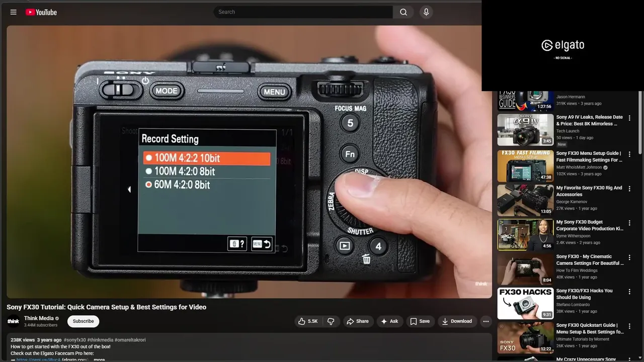Follow the #thinkmedia hashtag link
The image size is (644, 362).
coord(100,340)
